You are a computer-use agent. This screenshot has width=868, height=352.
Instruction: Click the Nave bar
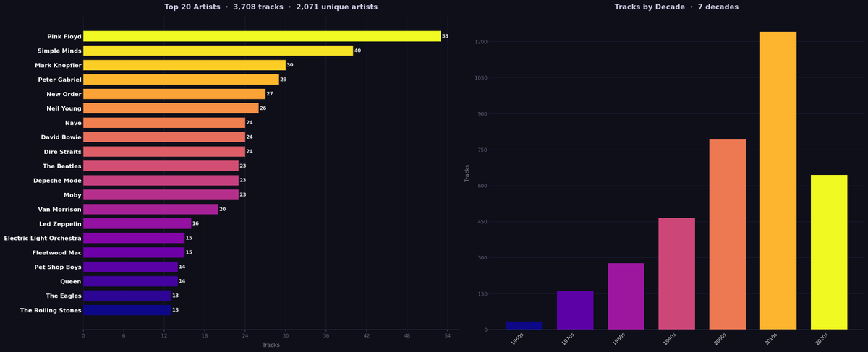point(164,123)
